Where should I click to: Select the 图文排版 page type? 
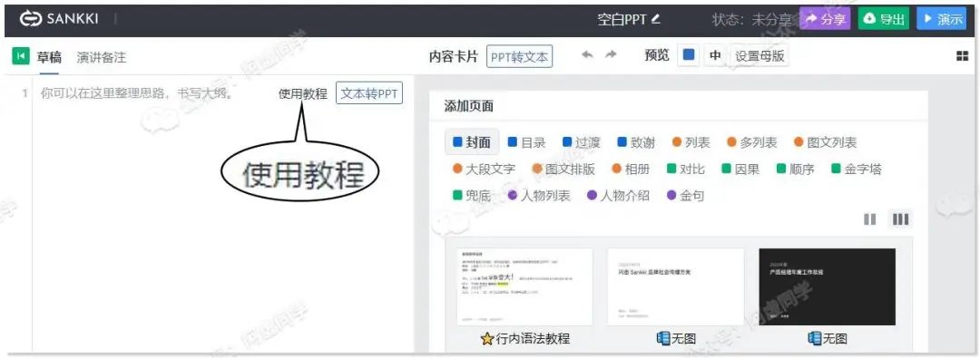pyautogui.click(x=563, y=169)
